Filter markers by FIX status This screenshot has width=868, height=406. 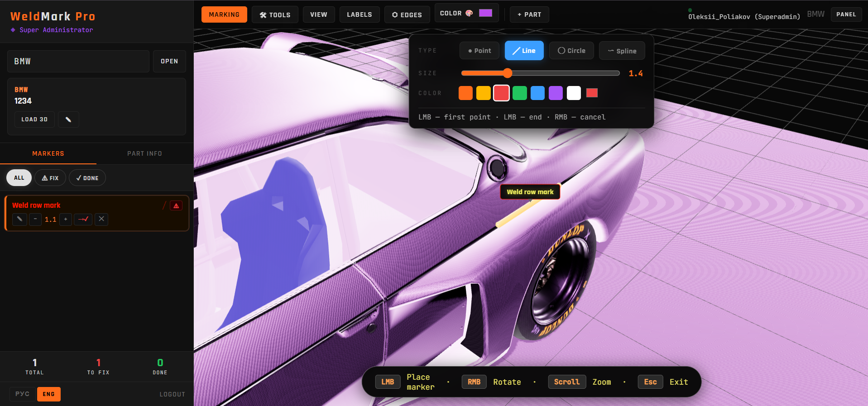[x=50, y=178]
